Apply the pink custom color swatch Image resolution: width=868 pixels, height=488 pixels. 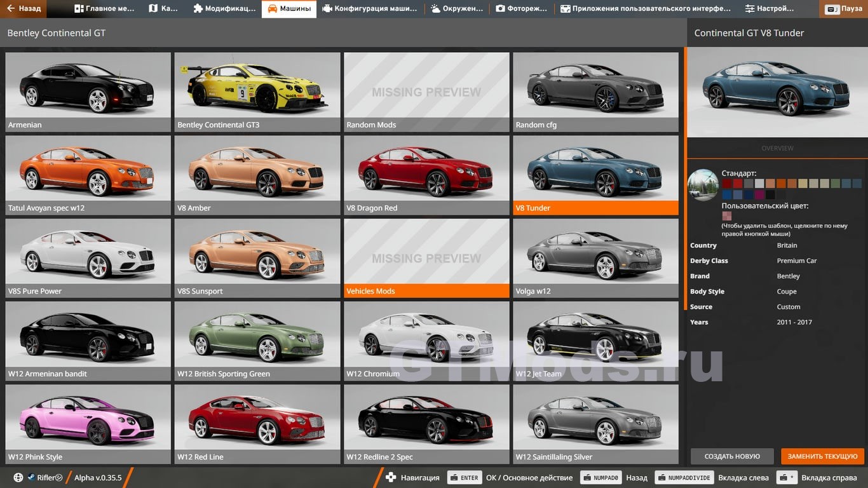tap(727, 216)
